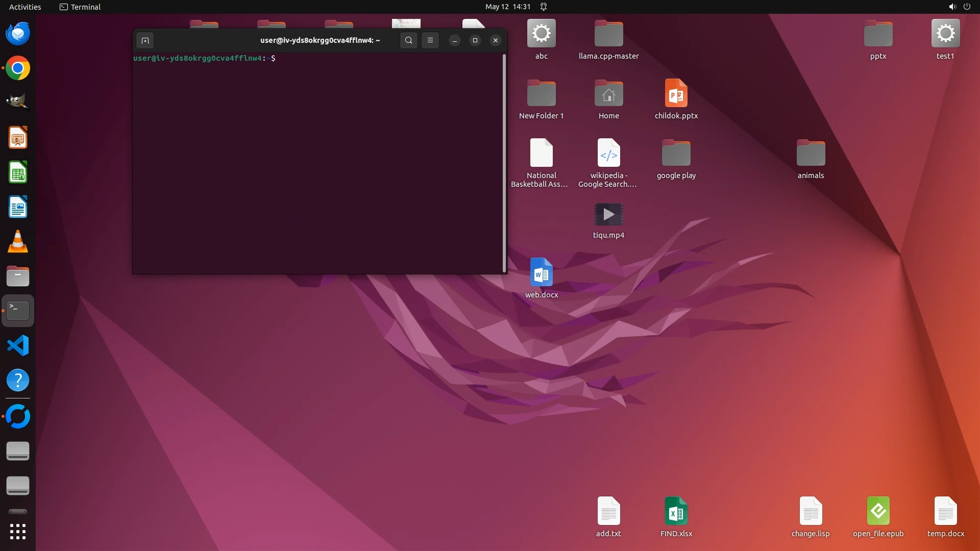
Task: Click the terminal scrollbar
Action: pyautogui.click(x=504, y=163)
